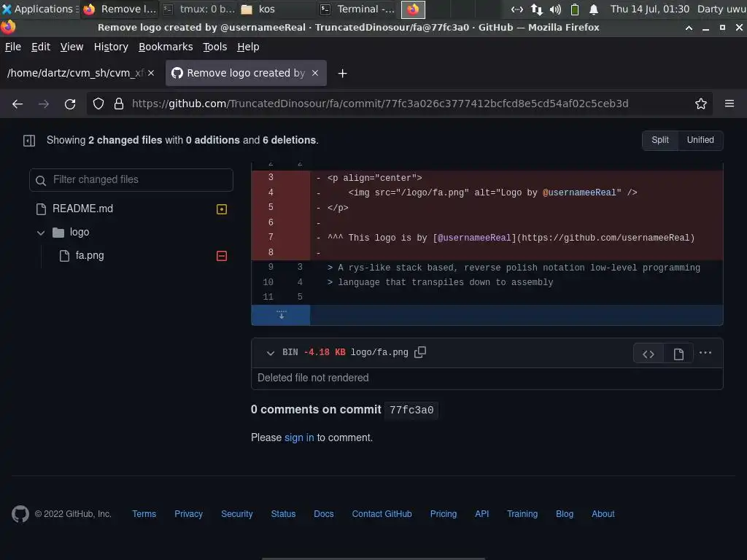Toggle the file tree sidebar icon
Image resolution: width=747 pixels, height=560 pixels.
[29, 141]
